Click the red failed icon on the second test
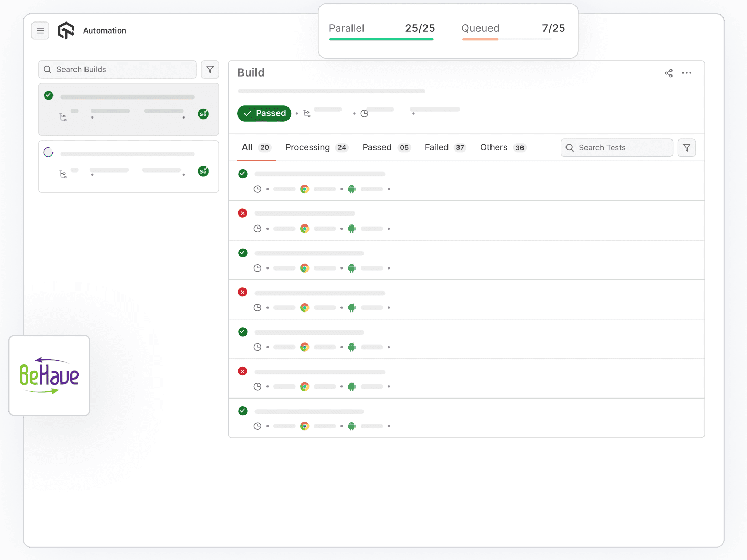The width and height of the screenshot is (747, 560). coord(242,213)
